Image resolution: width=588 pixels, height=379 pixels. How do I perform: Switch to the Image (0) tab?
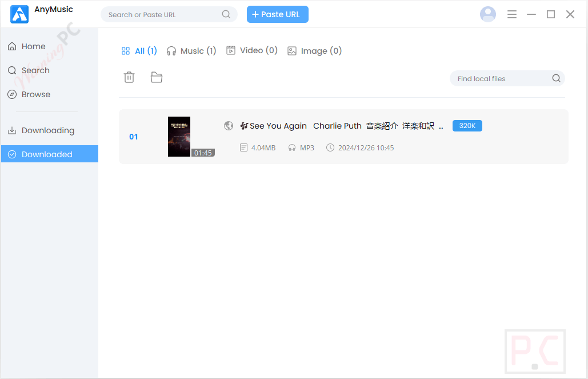point(314,51)
